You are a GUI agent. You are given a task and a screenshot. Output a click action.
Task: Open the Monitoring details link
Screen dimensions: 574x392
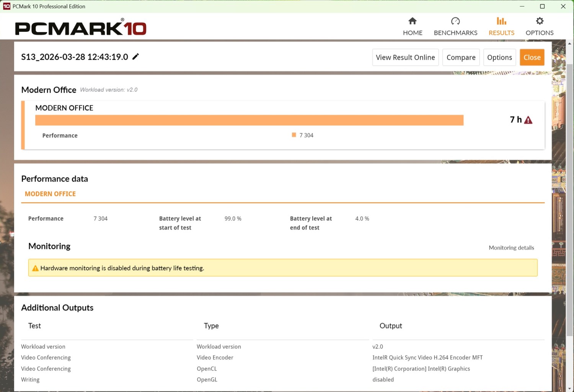tap(511, 248)
